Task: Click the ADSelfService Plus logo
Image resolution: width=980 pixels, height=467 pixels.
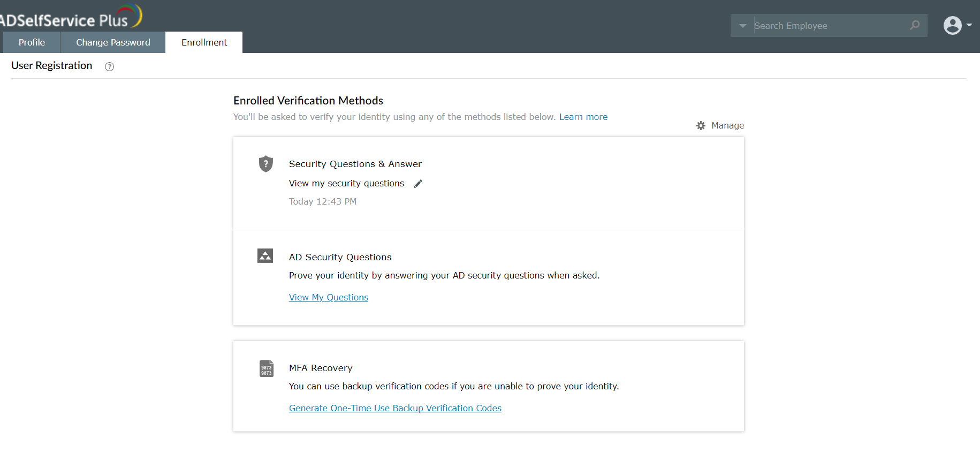Action: coord(70,17)
